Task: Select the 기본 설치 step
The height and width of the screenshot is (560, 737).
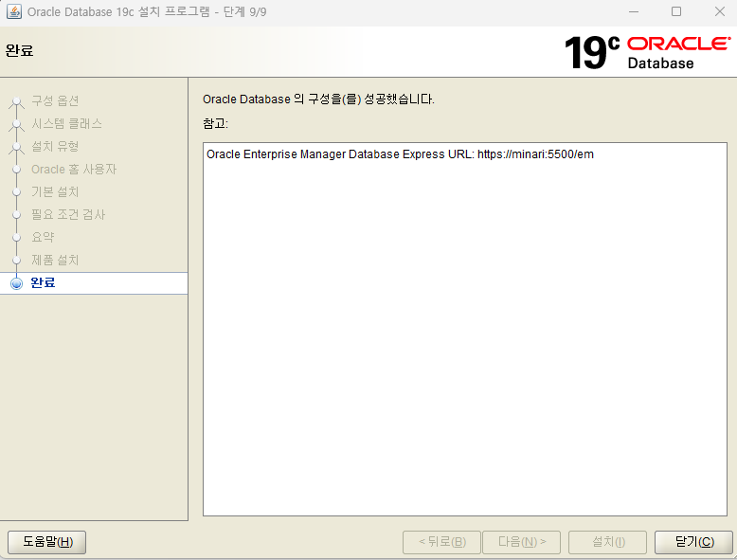Action: click(x=55, y=191)
